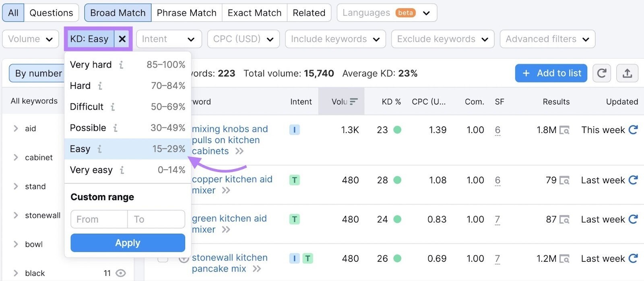Click double arrow after green kitchen aid mixer
This screenshot has width=644, height=281.
point(226,230)
